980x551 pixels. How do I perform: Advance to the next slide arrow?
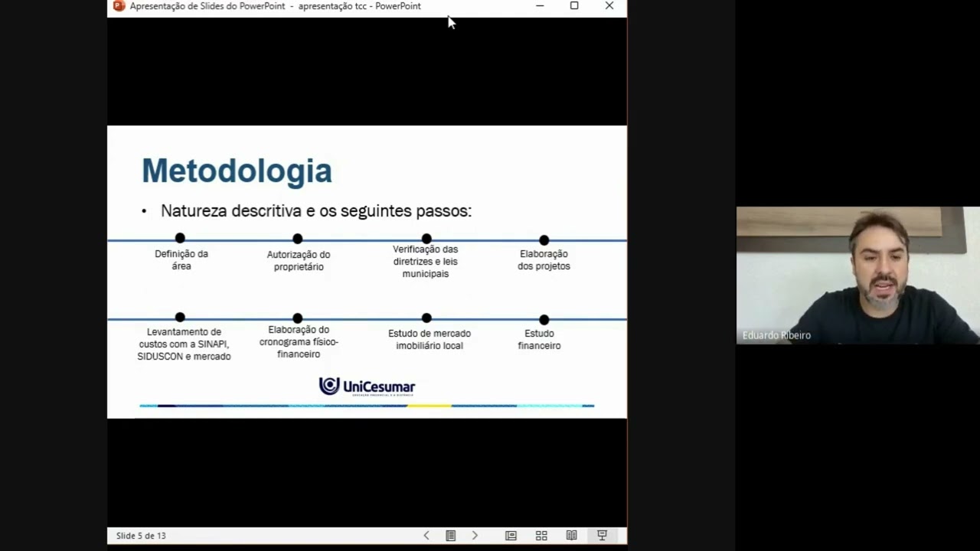coord(475,536)
